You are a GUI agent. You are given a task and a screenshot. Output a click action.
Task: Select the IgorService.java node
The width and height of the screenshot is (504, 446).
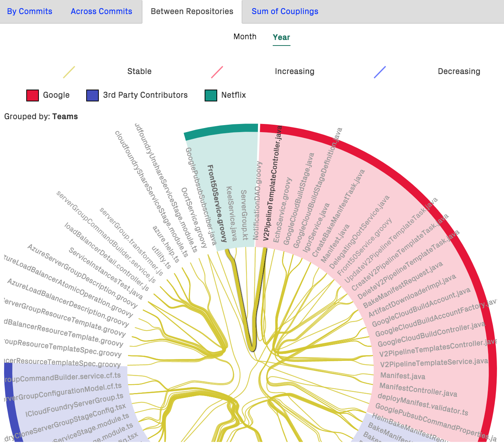[x=316, y=228]
